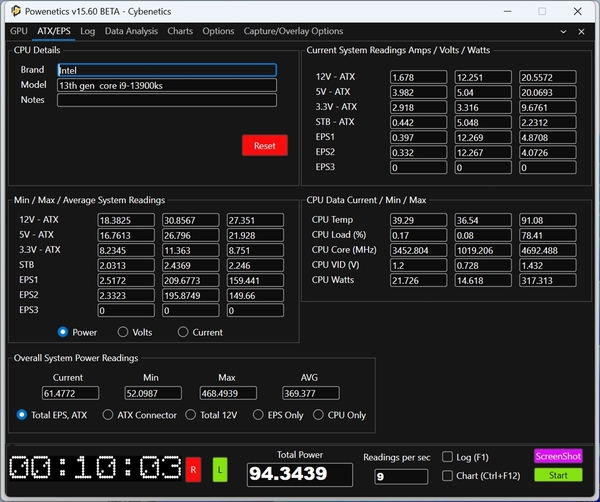This screenshot has height=502, width=600.
Task: Click the Notes input field
Action: tap(166, 100)
